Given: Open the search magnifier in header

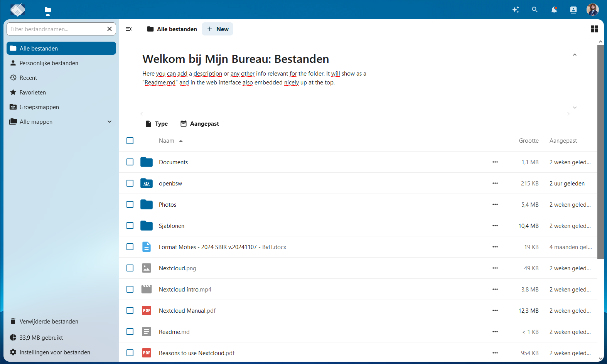Looking at the screenshot, I should tap(534, 10).
